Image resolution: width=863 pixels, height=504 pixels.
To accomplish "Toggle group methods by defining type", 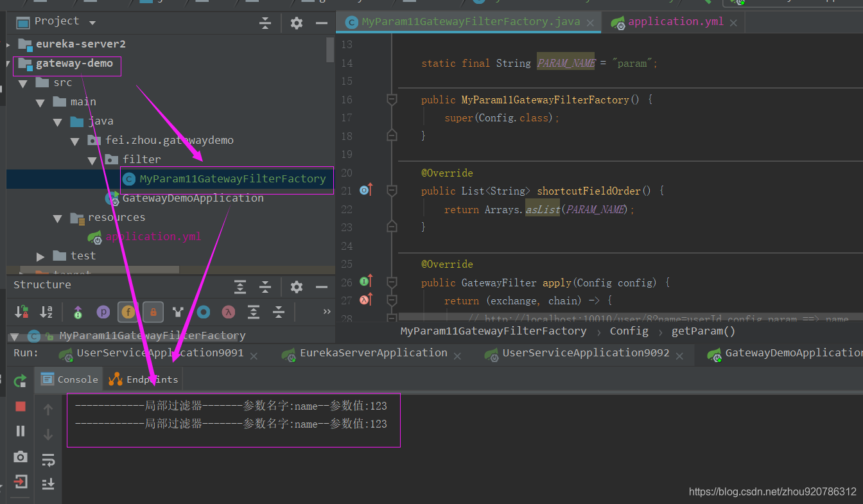I will tap(178, 312).
